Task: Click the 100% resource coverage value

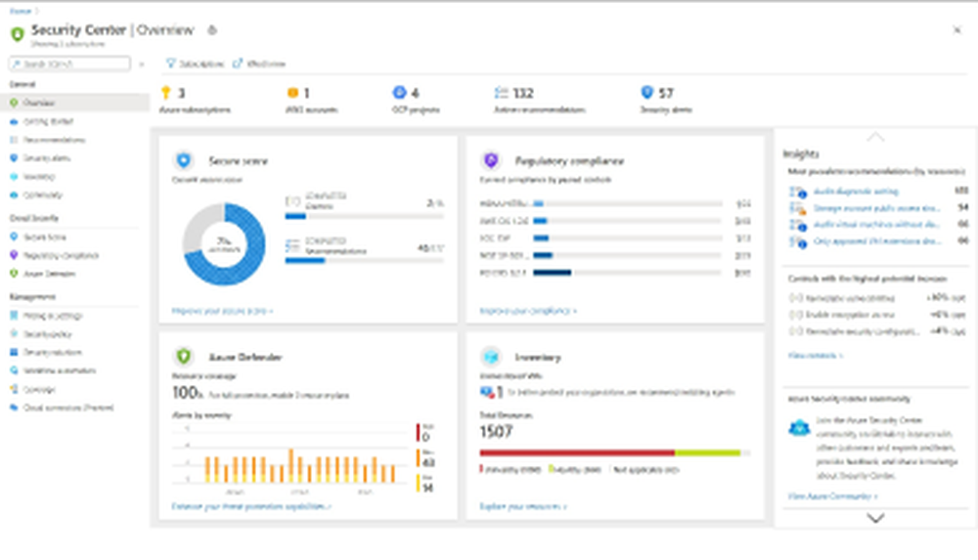Action: 188,393
